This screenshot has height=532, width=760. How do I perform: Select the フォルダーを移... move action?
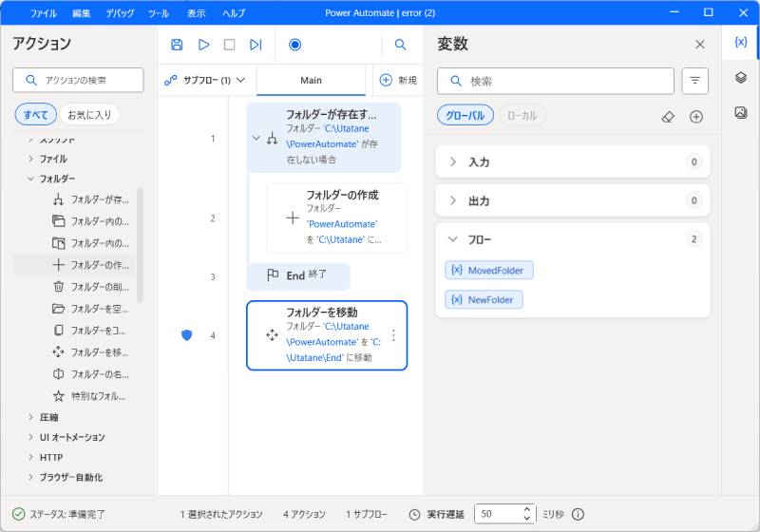pyautogui.click(x=90, y=351)
